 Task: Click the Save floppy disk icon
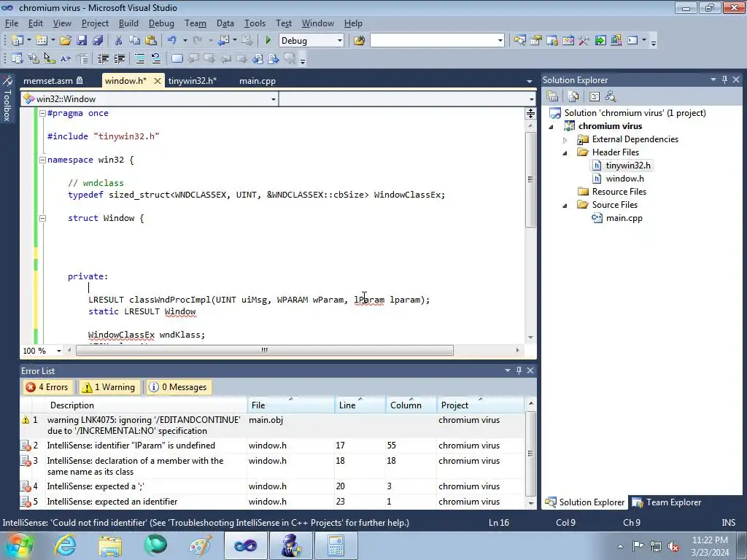[82, 41]
